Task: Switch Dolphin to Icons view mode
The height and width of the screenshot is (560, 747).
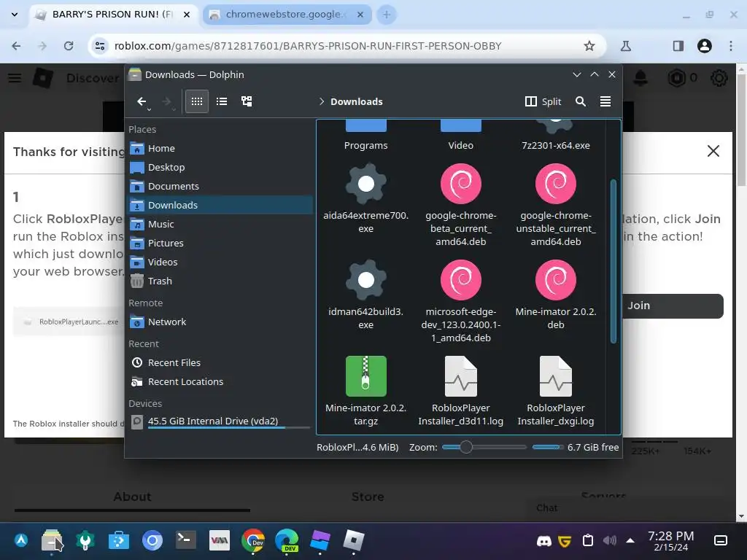Action: coord(197,101)
